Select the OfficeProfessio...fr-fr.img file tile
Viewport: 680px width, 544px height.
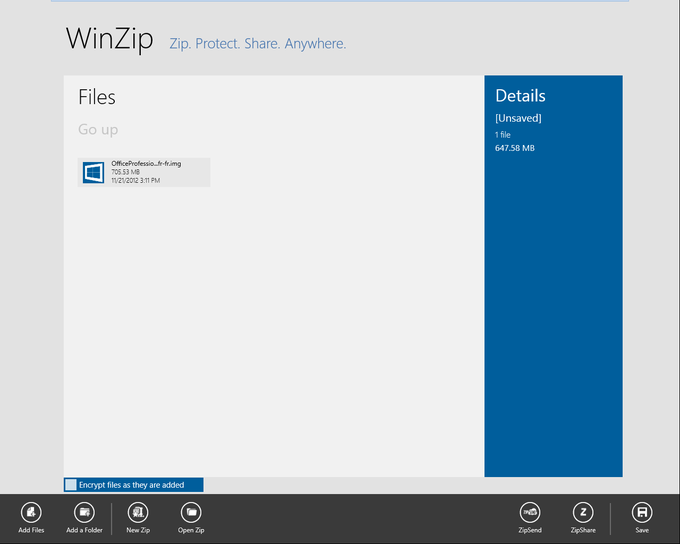tap(144, 172)
